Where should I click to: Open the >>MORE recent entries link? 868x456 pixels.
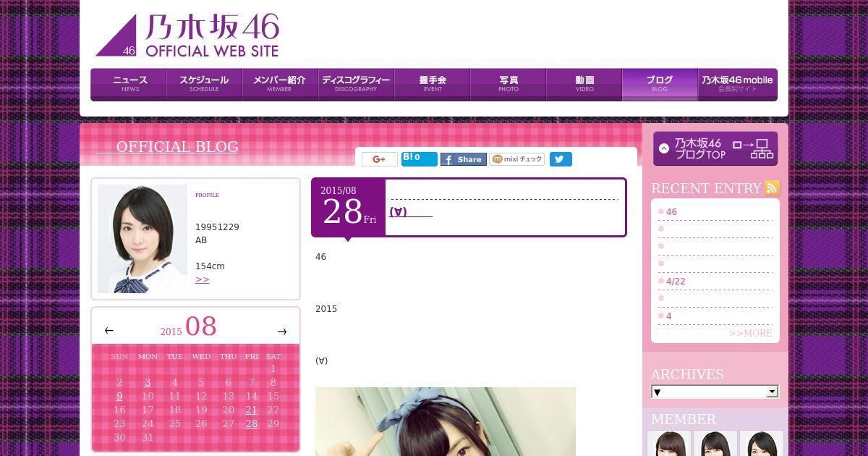click(750, 333)
